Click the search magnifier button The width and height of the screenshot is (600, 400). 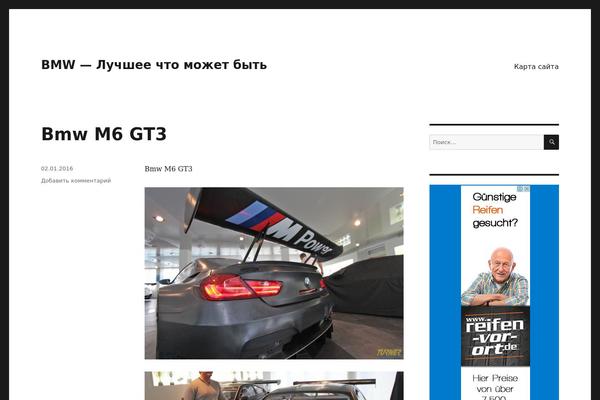tap(551, 142)
